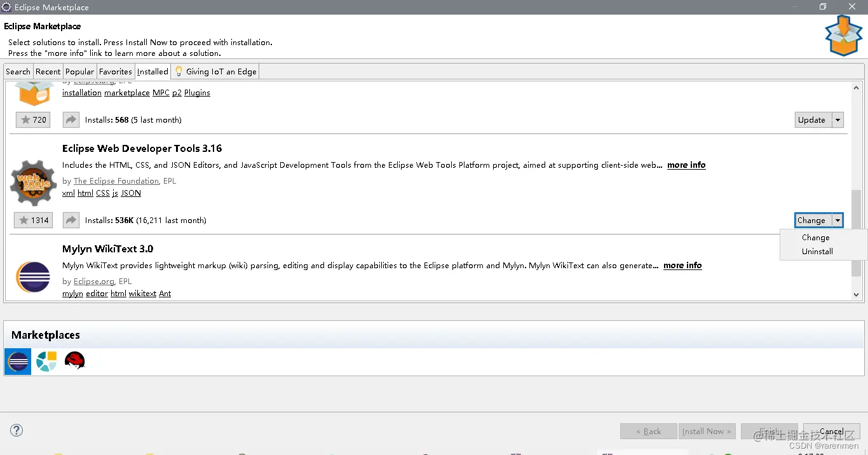
Task: Choose Uninstall from the dropdown menu
Action: tap(817, 252)
